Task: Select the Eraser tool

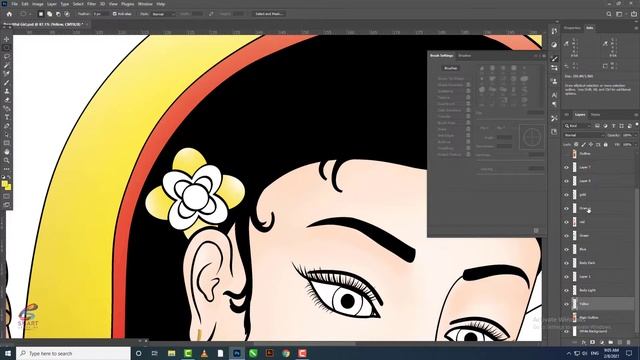Action: [7, 100]
